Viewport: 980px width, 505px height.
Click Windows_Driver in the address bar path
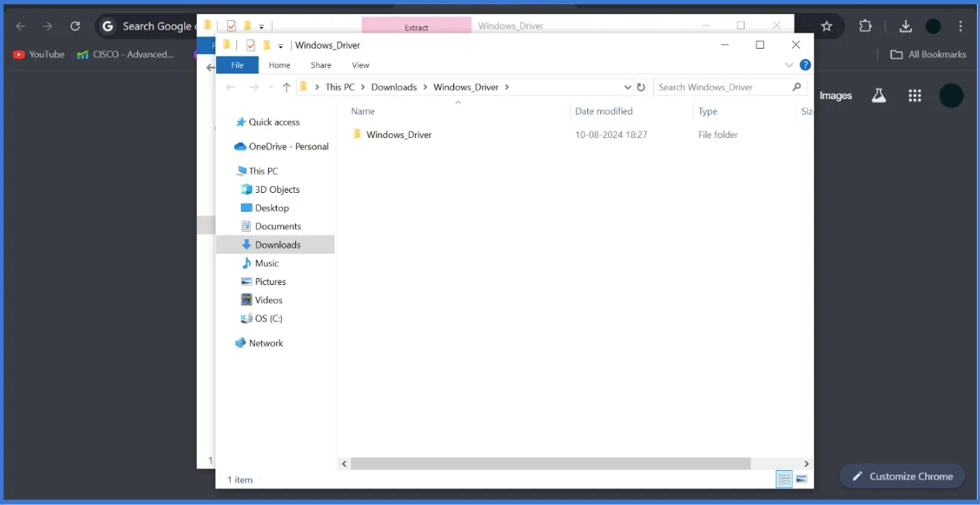pos(466,87)
